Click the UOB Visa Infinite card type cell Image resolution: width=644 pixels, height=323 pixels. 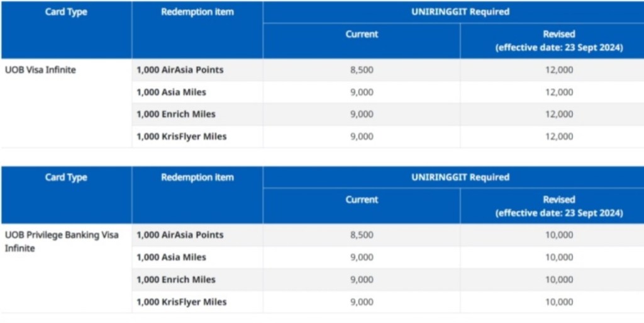[x=40, y=70]
